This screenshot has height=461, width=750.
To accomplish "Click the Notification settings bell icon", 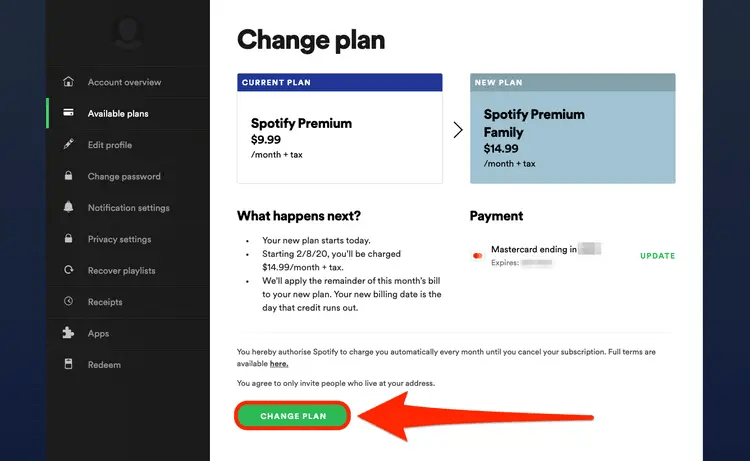I will coord(68,208).
